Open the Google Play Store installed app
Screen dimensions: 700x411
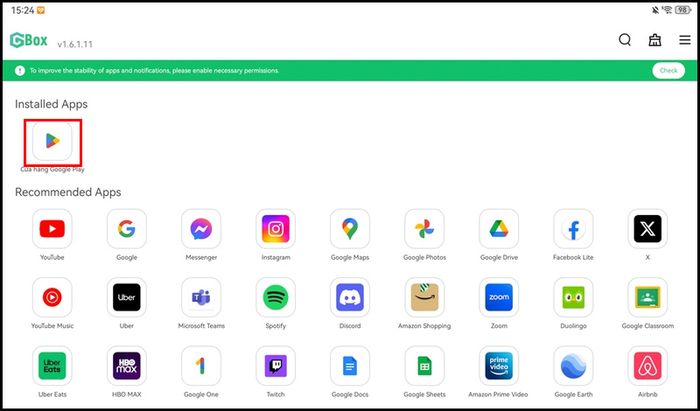pos(52,141)
